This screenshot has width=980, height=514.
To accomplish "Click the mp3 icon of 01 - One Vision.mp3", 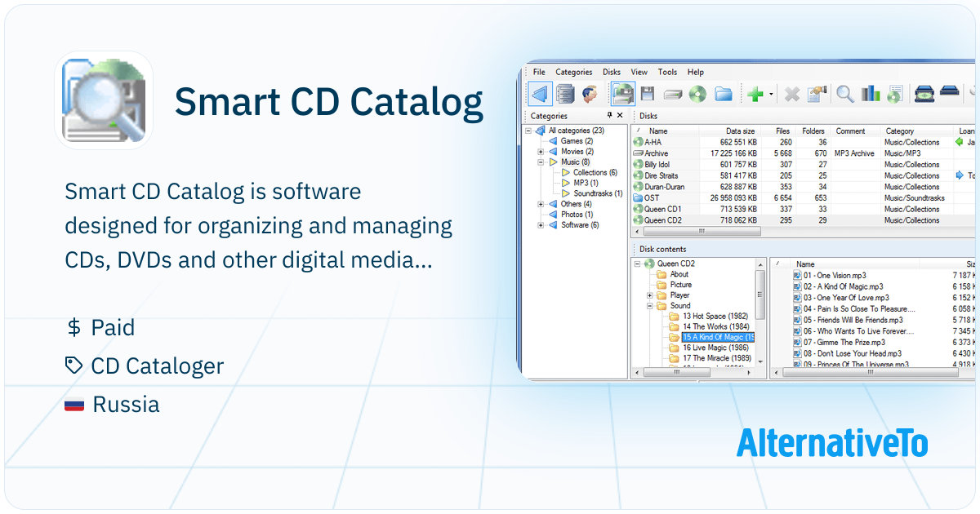I will (798, 276).
